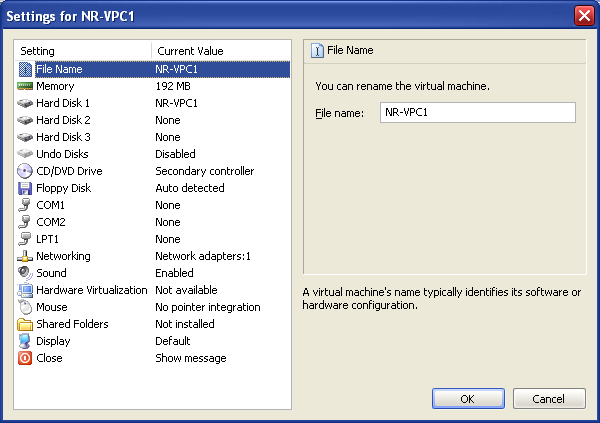Click the 'Not available' value
The image size is (600, 423).
point(186,290)
